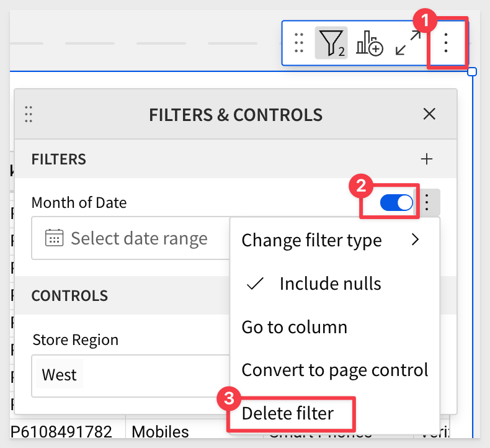Click the Month of Date filter label

pyautogui.click(x=79, y=202)
